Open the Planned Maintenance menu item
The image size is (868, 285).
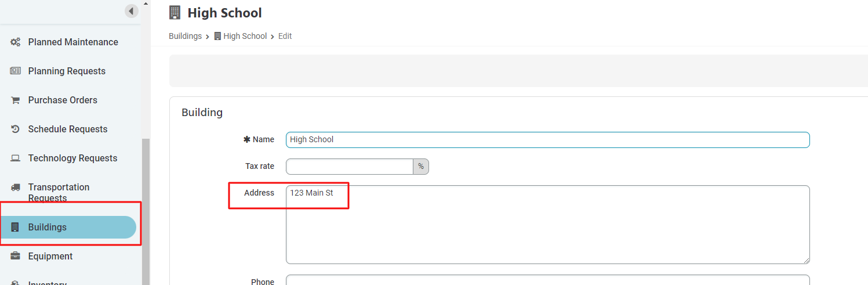pyautogui.click(x=73, y=42)
